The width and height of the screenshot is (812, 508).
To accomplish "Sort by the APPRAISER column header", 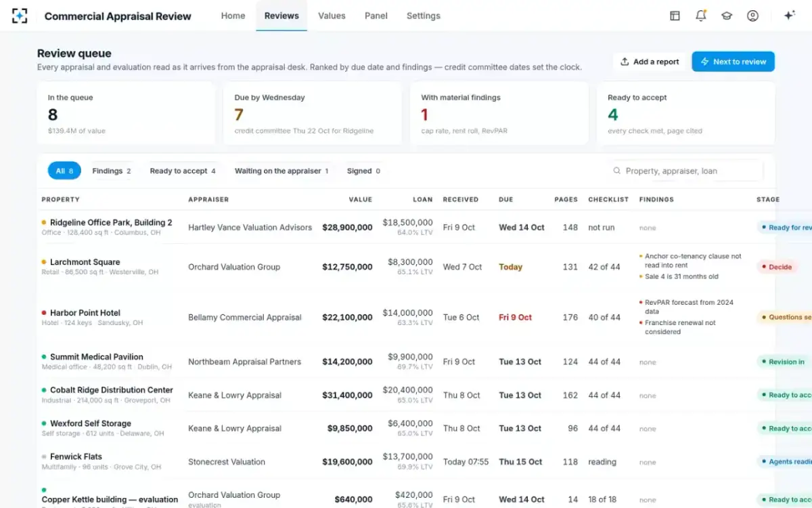I will pyautogui.click(x=208, y=200).
